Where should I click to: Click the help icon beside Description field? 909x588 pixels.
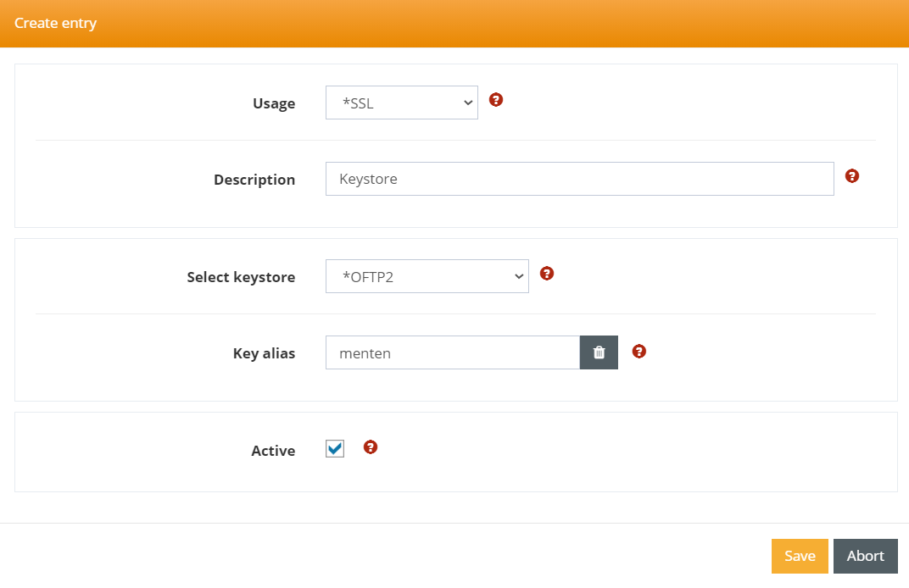click(852, 175)
